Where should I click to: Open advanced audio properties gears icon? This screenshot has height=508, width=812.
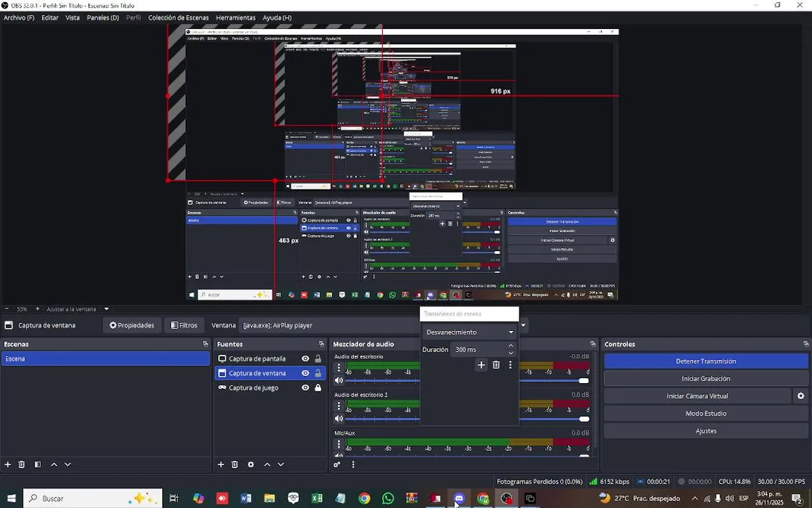(x=337, y=464)
